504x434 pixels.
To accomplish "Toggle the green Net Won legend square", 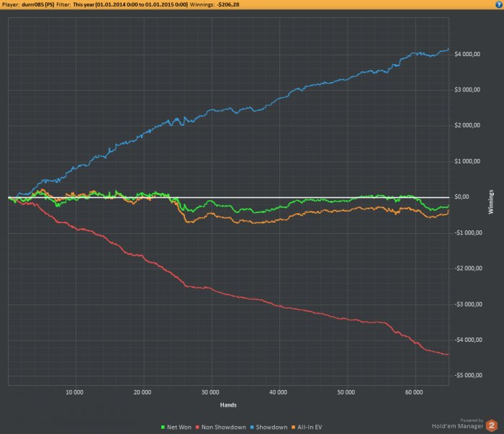I will point(163,428).
